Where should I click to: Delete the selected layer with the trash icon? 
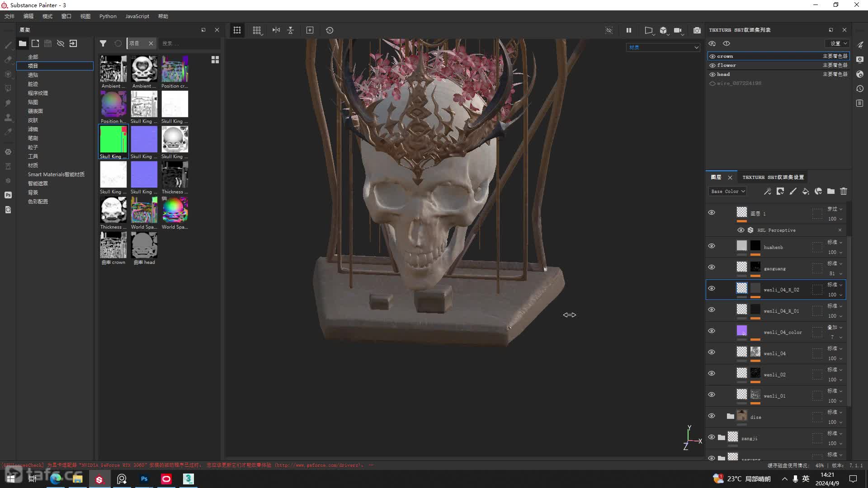pyautogui.click(x=844, y=192)
